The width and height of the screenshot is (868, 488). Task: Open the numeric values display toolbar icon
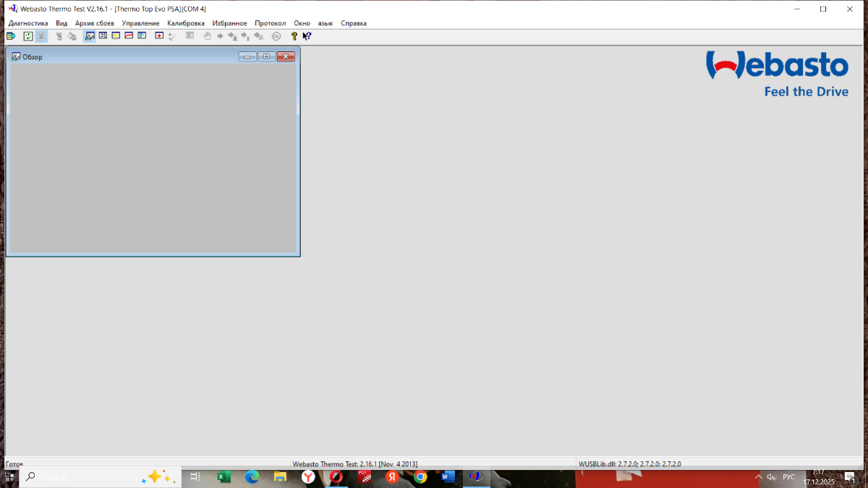[x=103, y=36]
